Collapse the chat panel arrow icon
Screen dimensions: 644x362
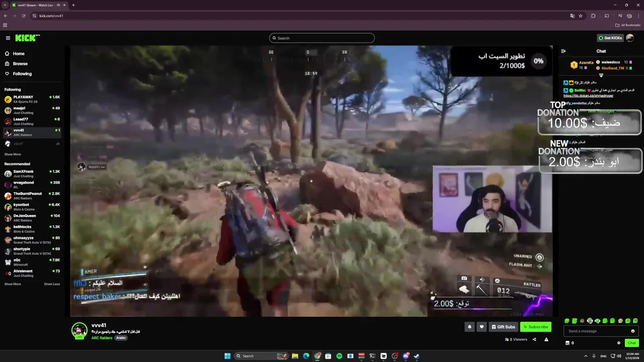tap(563, 51)
